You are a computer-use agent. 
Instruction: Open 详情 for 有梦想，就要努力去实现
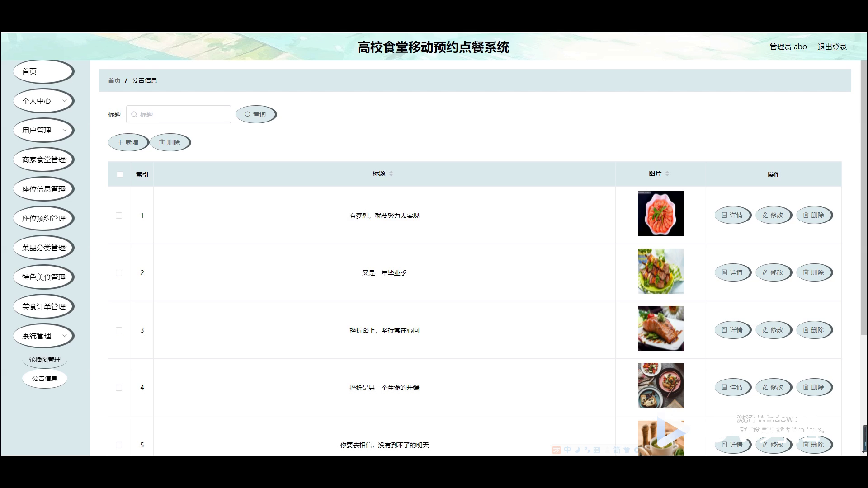click(733, 215)
